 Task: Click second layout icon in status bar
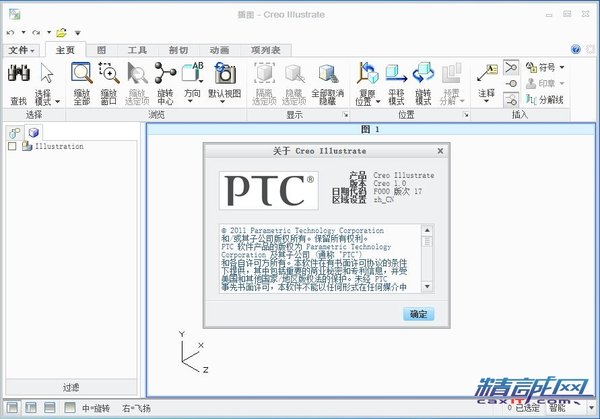tap(31, 408)
